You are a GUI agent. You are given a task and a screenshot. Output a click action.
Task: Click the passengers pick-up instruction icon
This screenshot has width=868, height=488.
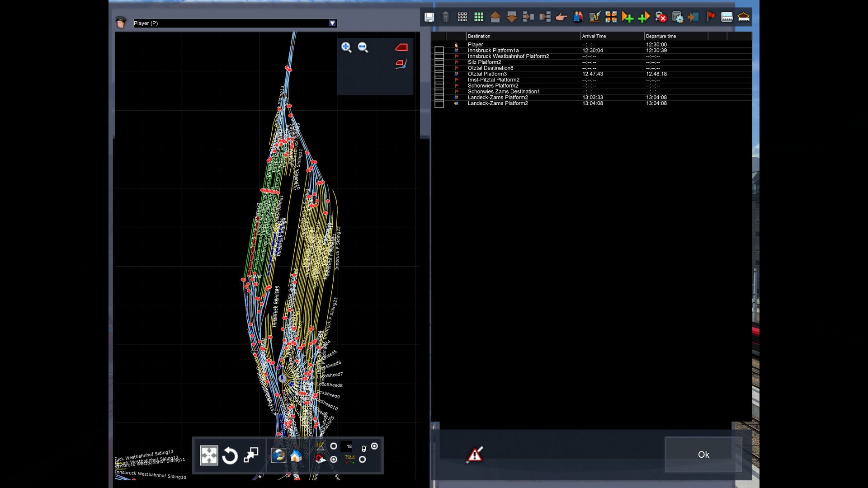pos(578,17)
